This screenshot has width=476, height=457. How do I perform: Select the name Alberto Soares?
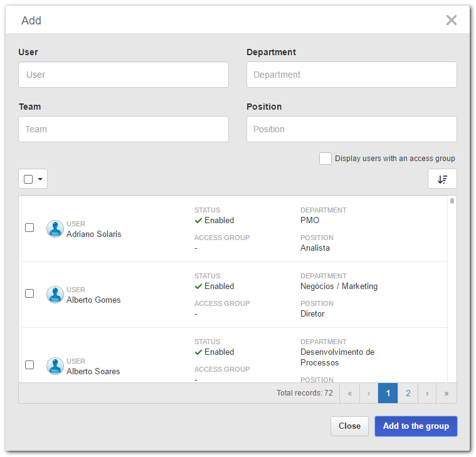coord(93,371)
